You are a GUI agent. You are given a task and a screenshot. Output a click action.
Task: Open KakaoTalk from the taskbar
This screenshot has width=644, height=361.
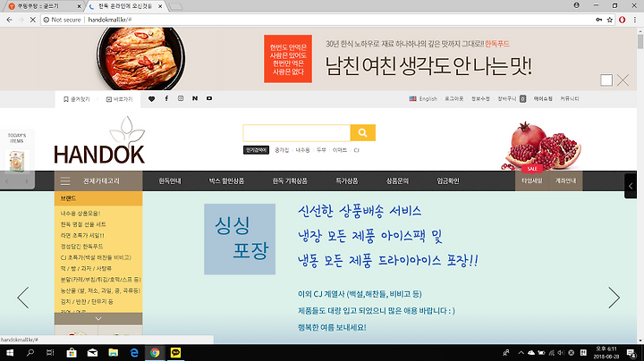coord(176,353)
